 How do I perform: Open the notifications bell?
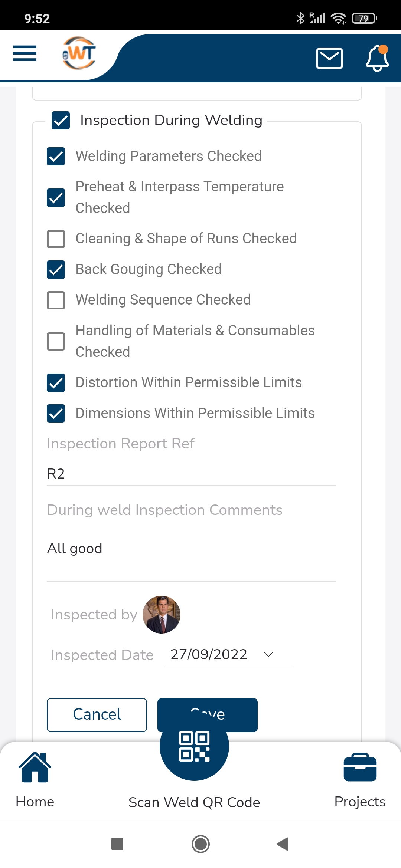coord(377,58)
